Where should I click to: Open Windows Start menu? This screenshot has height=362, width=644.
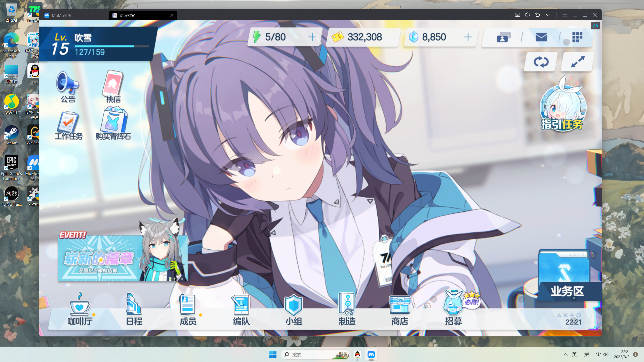click(273, 354)
